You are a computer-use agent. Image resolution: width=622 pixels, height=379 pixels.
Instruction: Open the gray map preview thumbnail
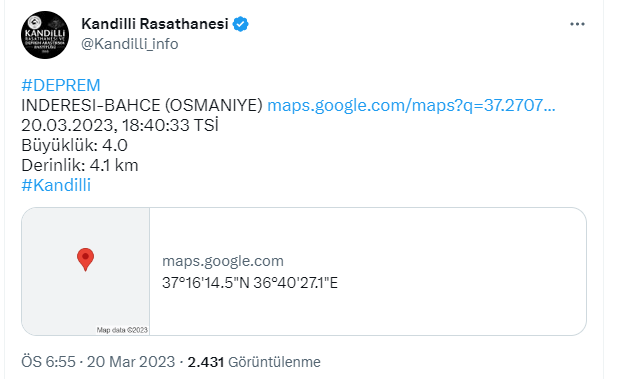pyautogui.click(x=86, y=271)
